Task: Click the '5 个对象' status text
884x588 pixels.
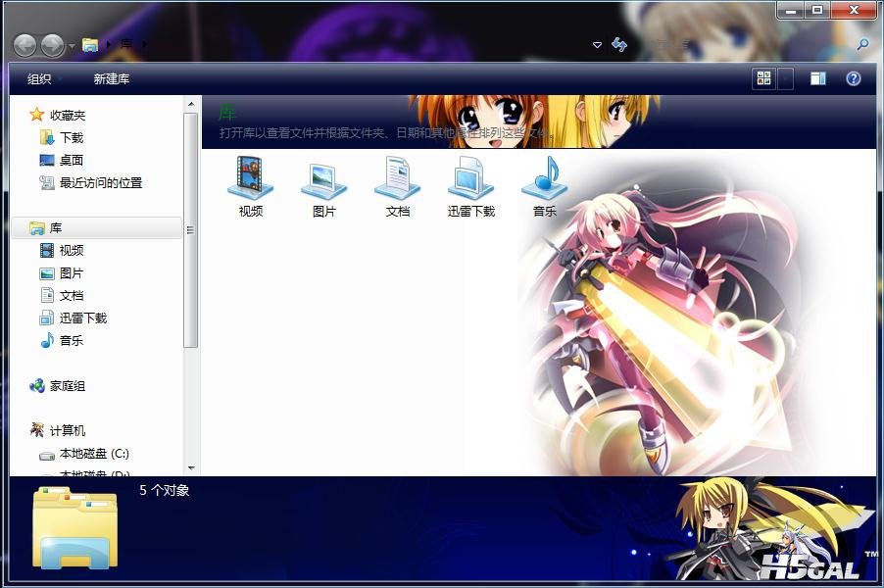Action: (165, 490)
